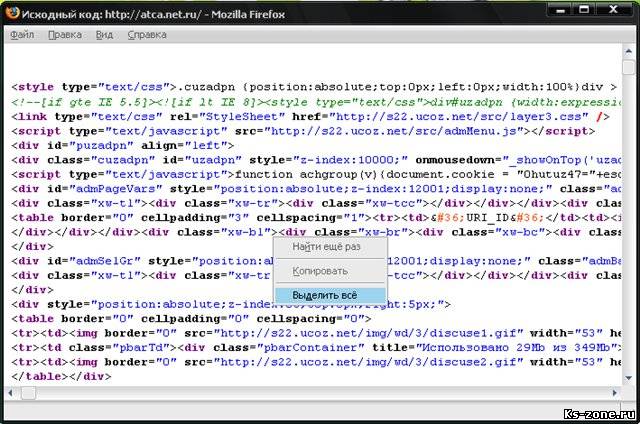
Task: Choose Копировать in the context menu
Action: pos(330,271)
